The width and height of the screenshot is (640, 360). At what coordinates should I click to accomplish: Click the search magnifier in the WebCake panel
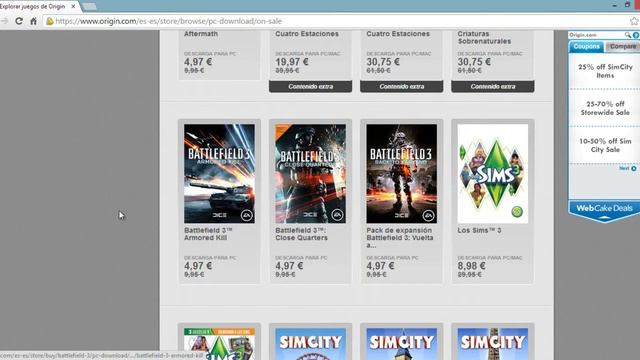627,35
